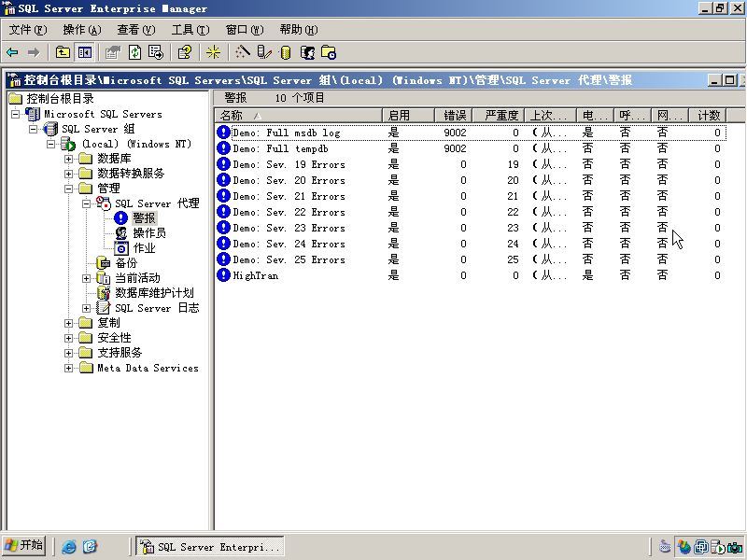Viewport: 747px width, 560px height.
Task: Click the camera icon in system tray
Action: click(x=735, y=547)
